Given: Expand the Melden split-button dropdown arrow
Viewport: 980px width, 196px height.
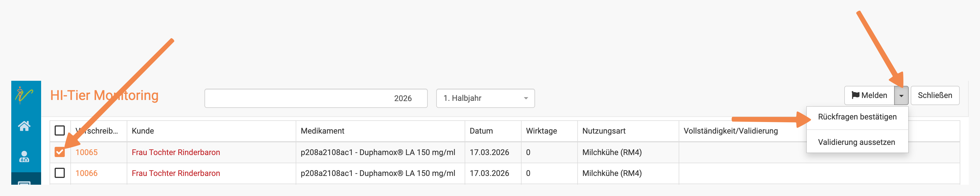Looking at the screenshot, I should [901, 95].
